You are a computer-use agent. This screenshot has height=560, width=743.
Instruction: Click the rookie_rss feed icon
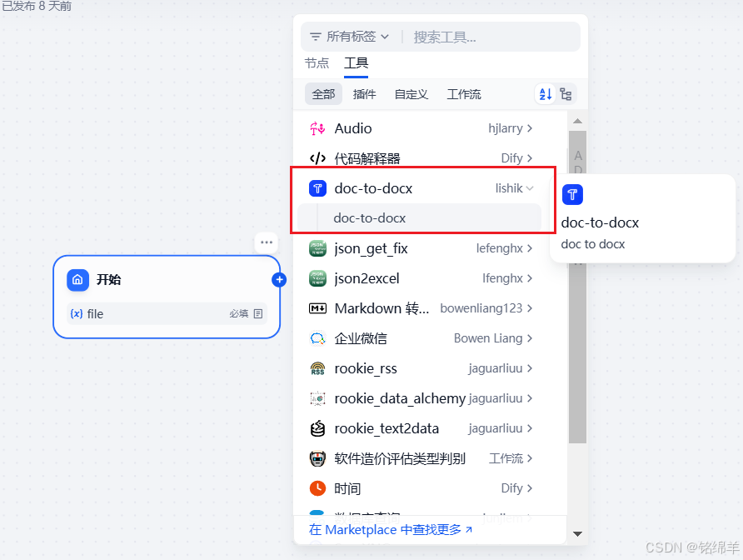click(x=317, y=368)
